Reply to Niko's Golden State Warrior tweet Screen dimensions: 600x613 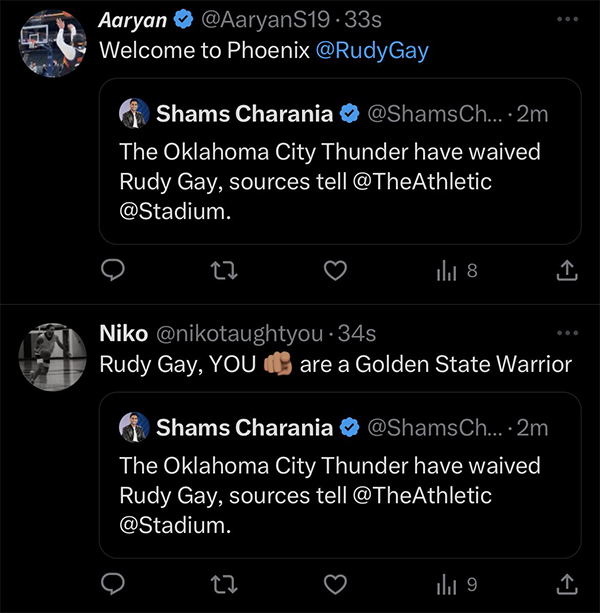pos(114,583)
